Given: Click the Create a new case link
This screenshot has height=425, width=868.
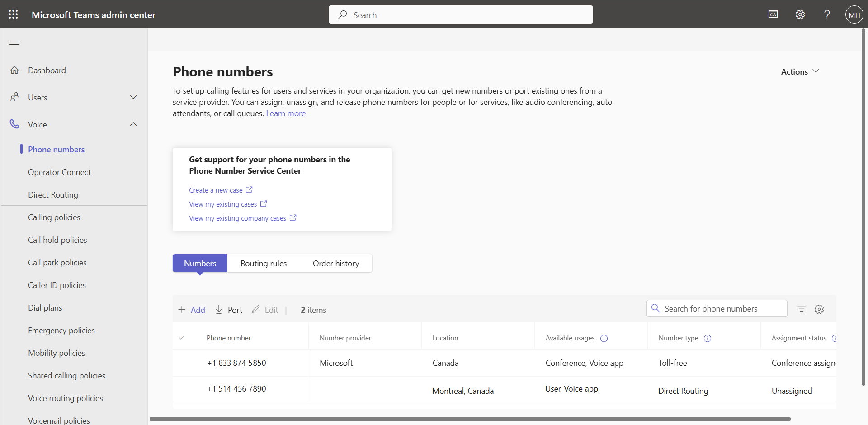Looking at the screenshot, I should pyautogui.click(x=216, y=190).
